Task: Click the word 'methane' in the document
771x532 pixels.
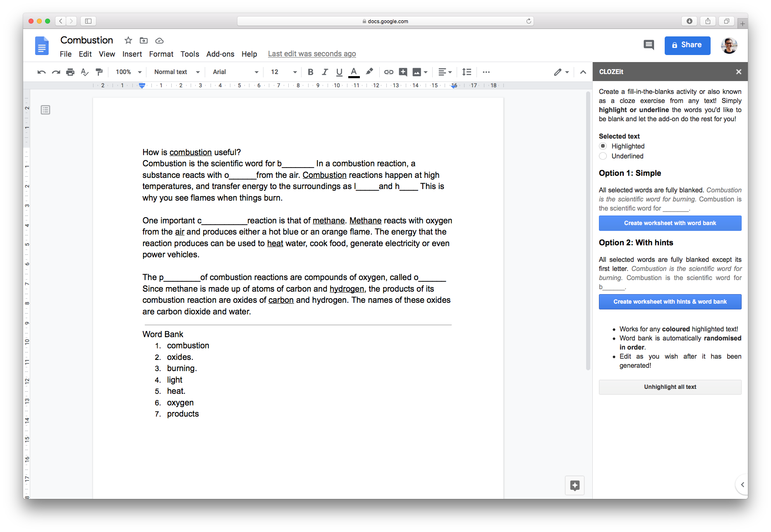Action: point(329,220)
